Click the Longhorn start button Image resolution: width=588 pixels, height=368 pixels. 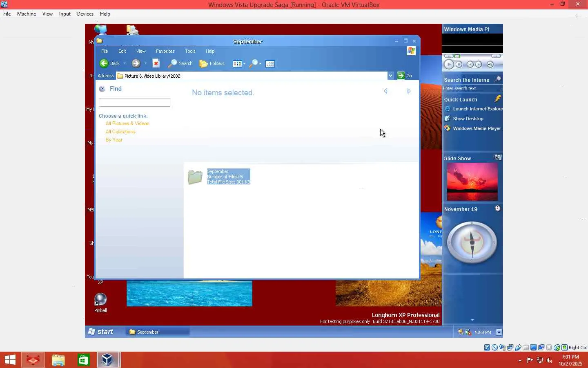(x=101, y=332)
